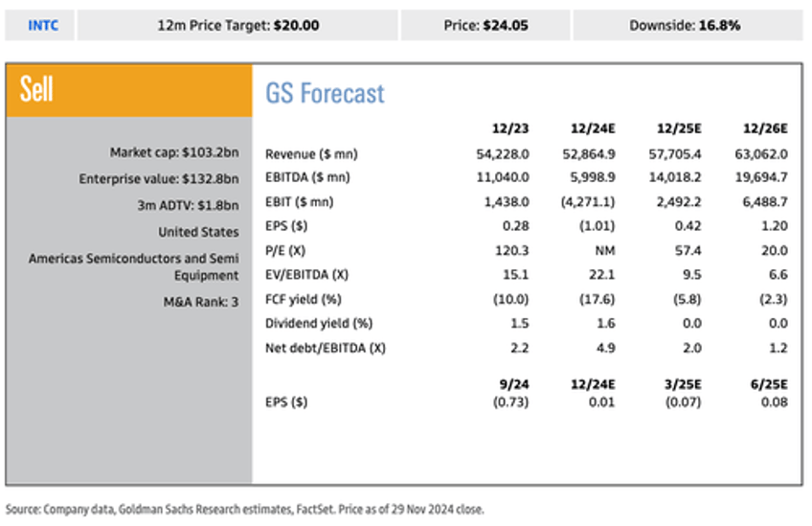
Task: Select EBITDA value 11,040.0
Action: pos(503,177)
